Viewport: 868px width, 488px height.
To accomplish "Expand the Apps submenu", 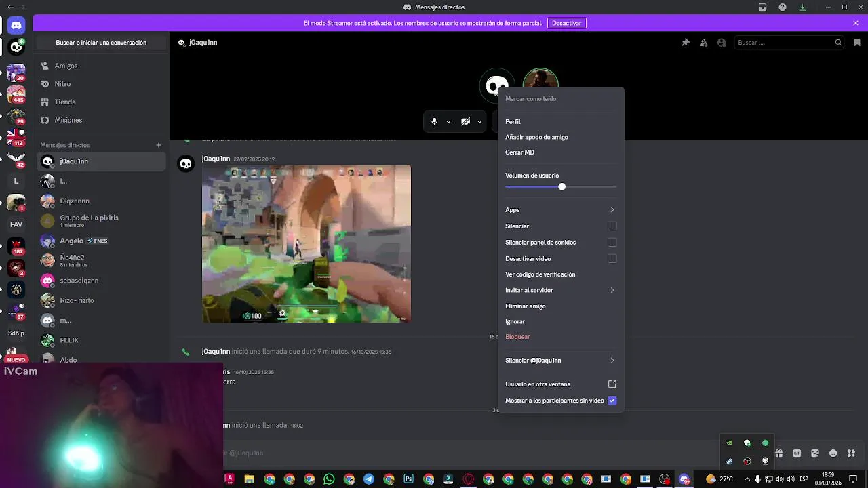I will [561, 210].
